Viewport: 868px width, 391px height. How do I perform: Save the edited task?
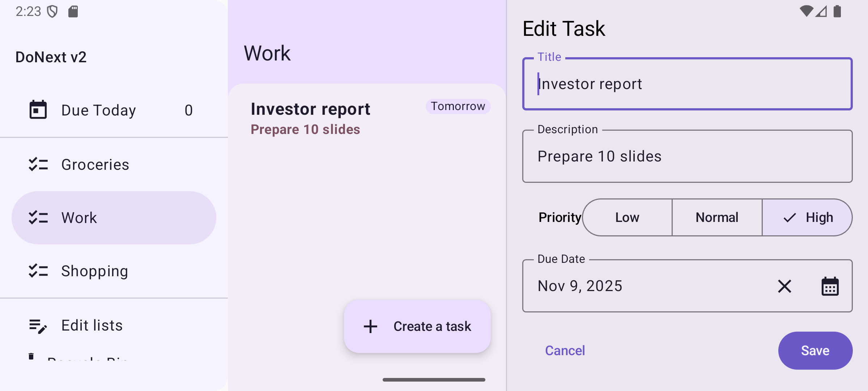tap(815, 350)
